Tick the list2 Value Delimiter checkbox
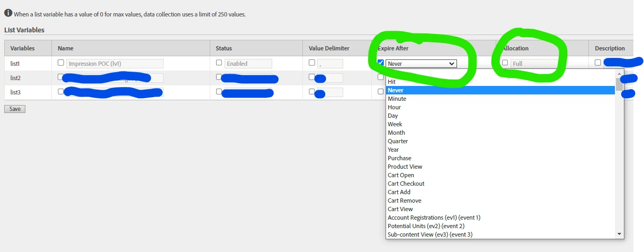 click(312, 77)
